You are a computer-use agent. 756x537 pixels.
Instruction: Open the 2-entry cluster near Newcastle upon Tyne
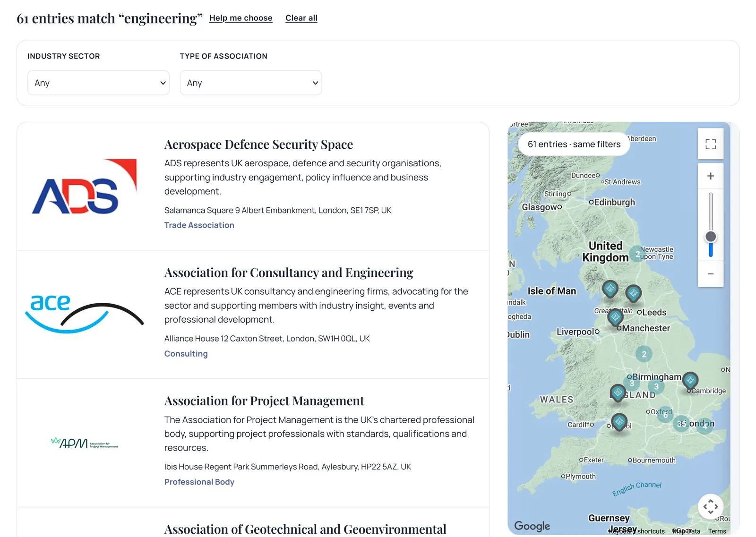coord(637,254)
